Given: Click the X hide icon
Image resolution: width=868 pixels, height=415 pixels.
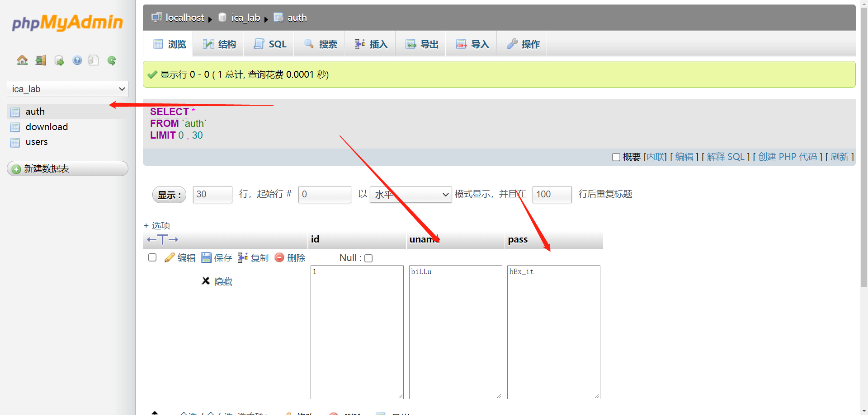Looking at the screenshot, I should pyautogui.click(x=206, y=281).
